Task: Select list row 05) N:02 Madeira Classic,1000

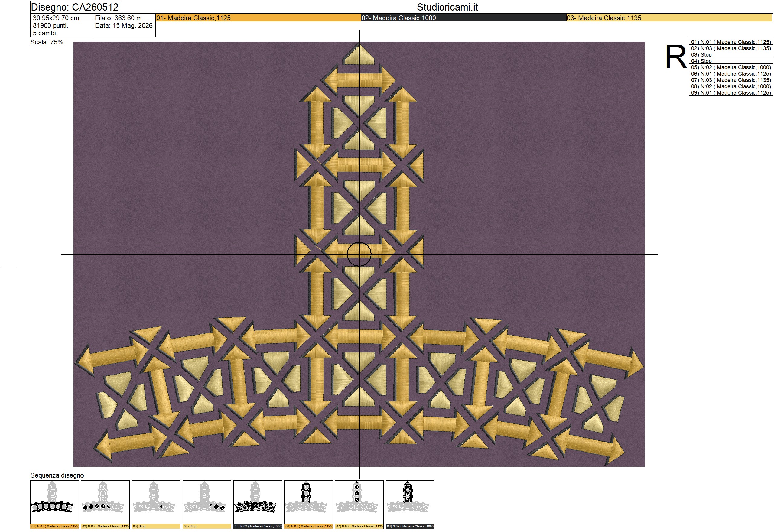Action: click(x=731, y=67)
